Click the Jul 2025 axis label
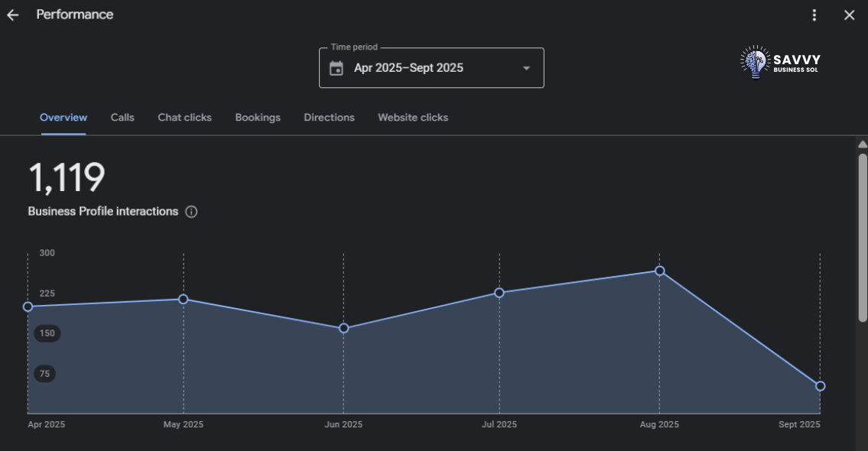 coord(499,424)
